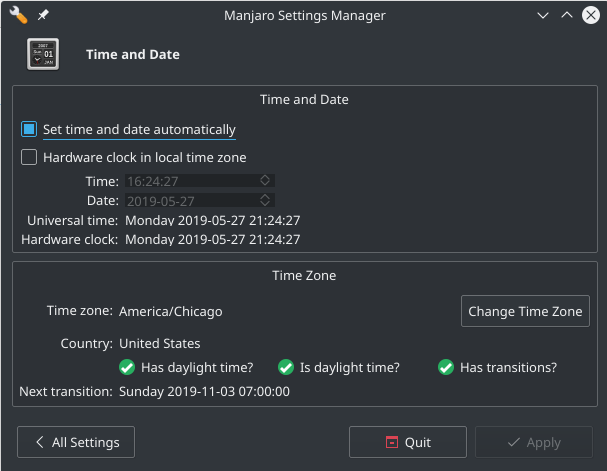Click the Date field showing 2019-05-27
The image size is (607, 471).
(x=200, y=200)
